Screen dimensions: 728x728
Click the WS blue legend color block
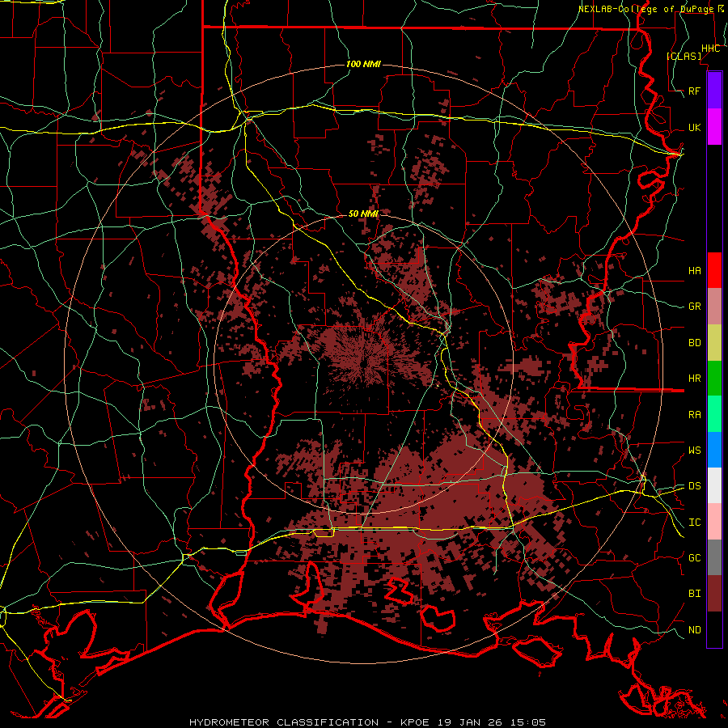pos(714,450)
